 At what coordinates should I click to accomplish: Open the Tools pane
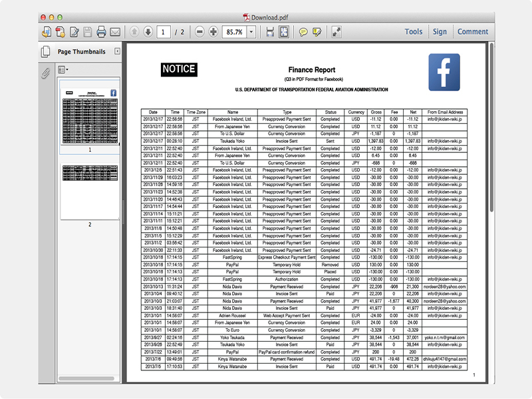click(413, 31)
